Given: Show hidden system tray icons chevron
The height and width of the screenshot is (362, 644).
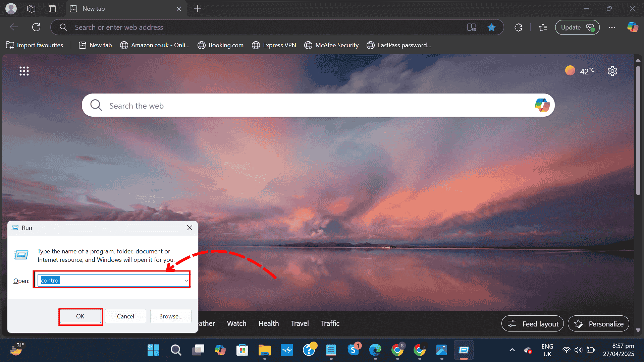Looking at the screenshot, I should [512, 350].
